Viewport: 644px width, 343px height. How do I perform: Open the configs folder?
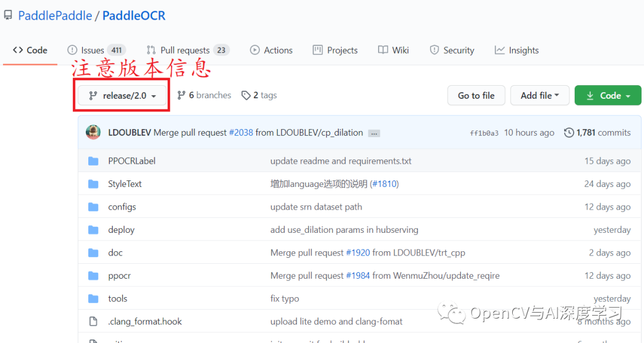(x=122, y=207)
